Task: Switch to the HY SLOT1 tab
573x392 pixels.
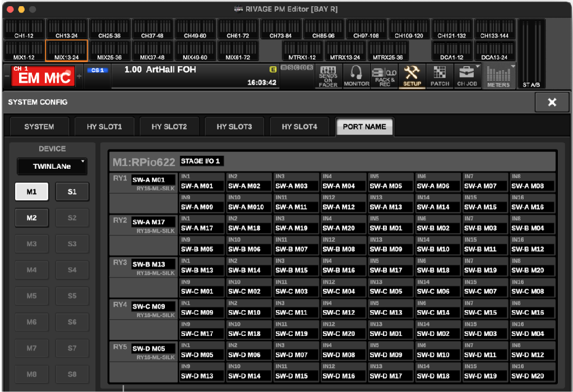Action: coord(104,127)
